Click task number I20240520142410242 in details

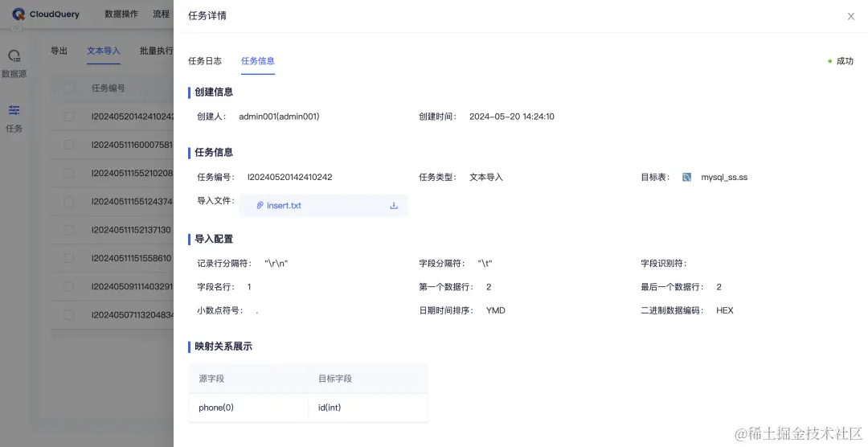tap(289, 177)
